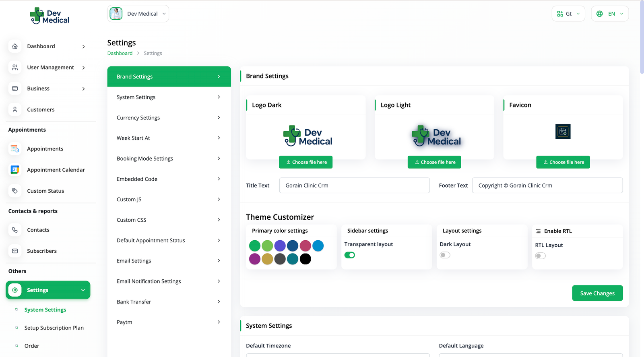Turn on the RTL Layout switch

click(x=540, y=256)
